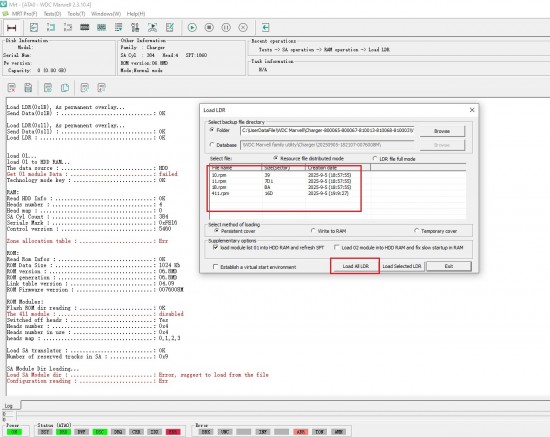Viewport: 550px width, 437px height.
Task: Click the toolbar icon right of red H-bar
Action: point(34,27)
